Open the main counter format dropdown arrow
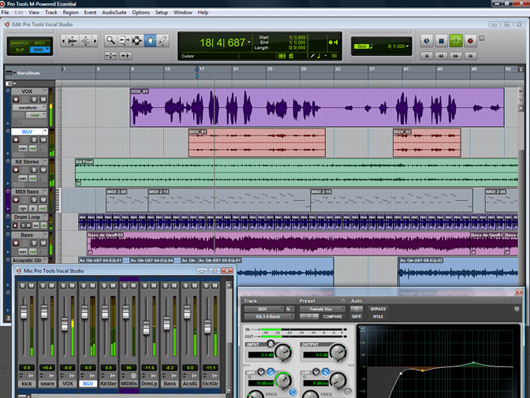Screen dimensions: 530x398 249,42
